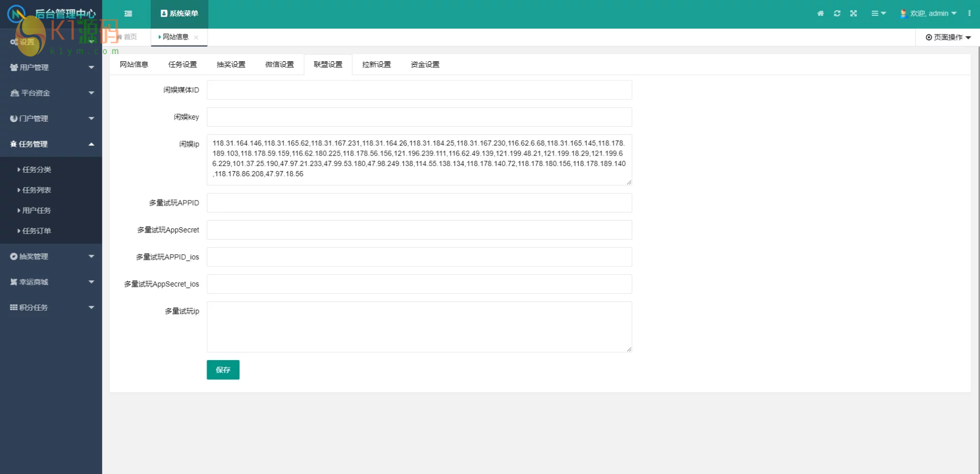Select the 资金设置 tab

point(425,64)
